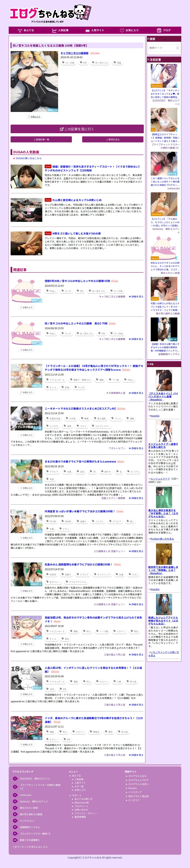Toggle お気に入り on the first related article
Image resolution: width=190 pixels, height=868 pixels.
click(26, 307)
